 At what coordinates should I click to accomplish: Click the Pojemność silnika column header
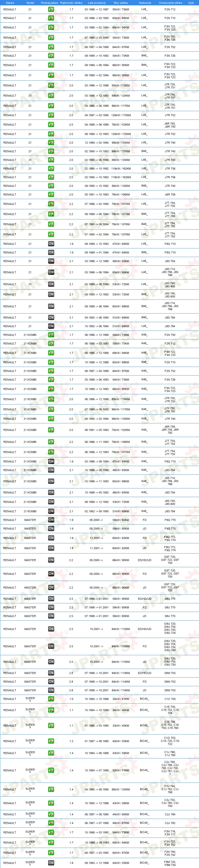(71, 3)
